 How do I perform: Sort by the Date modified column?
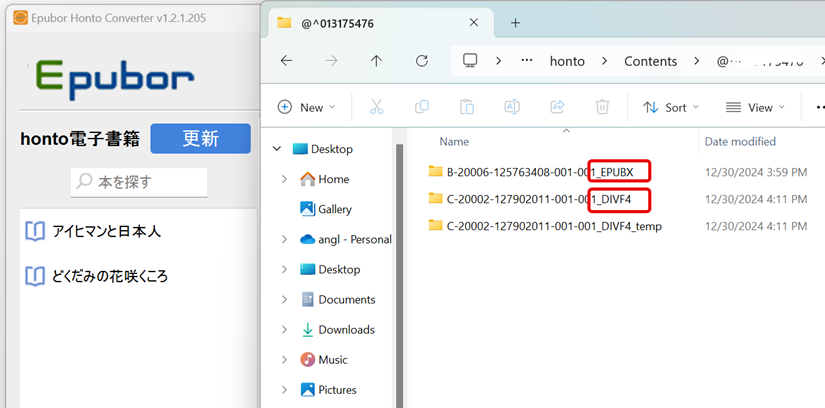point(740,142)
